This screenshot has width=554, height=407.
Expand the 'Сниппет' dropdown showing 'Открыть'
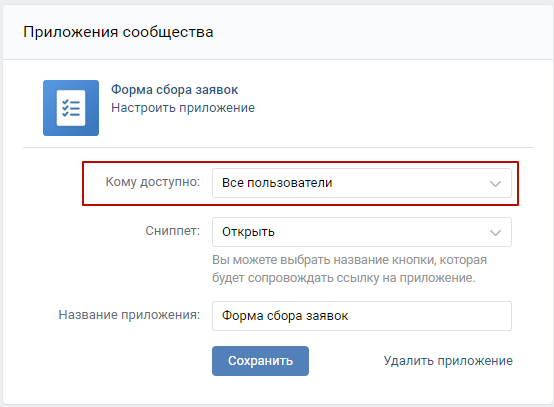point(362,232)
